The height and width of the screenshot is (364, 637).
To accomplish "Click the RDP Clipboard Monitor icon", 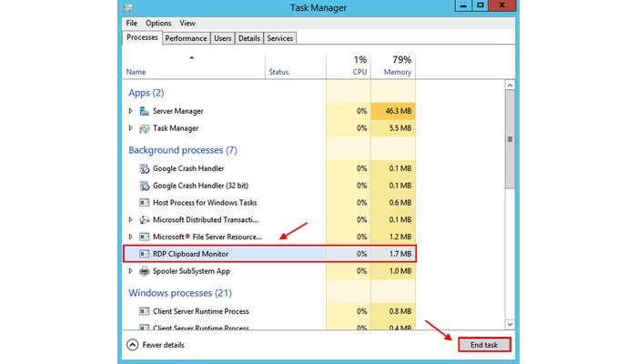I will 144,254.
